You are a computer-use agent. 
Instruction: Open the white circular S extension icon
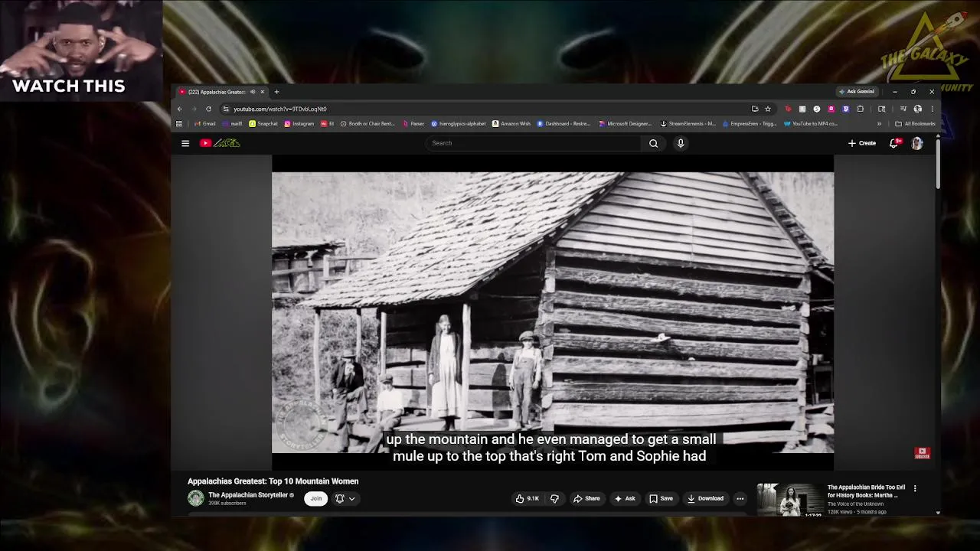pos(817,109)
